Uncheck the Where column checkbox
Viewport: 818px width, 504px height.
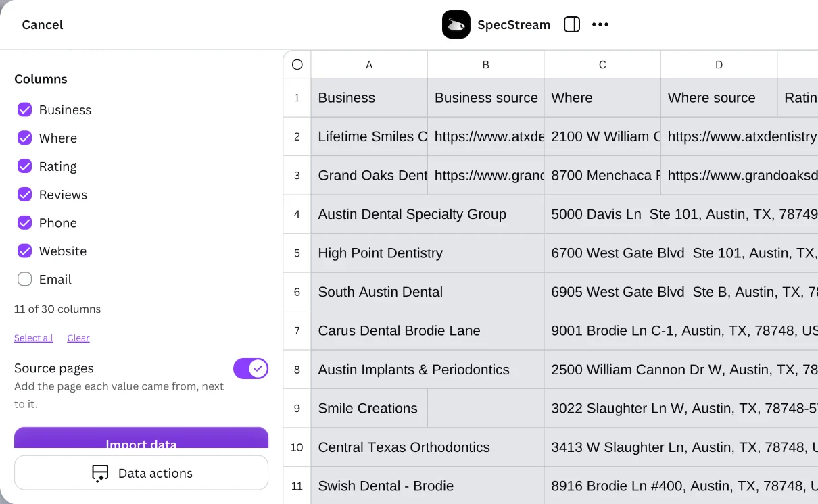tap(25, 138)
